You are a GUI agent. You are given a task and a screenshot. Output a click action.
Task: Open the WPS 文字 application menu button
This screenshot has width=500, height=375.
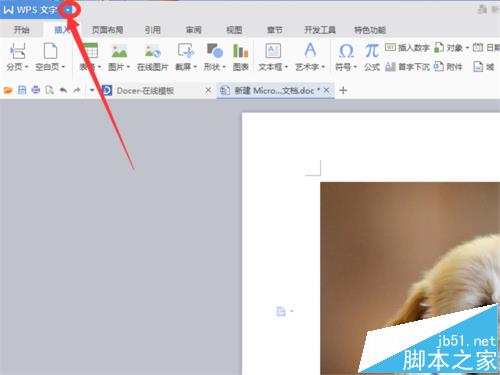(x=30, y=10)
